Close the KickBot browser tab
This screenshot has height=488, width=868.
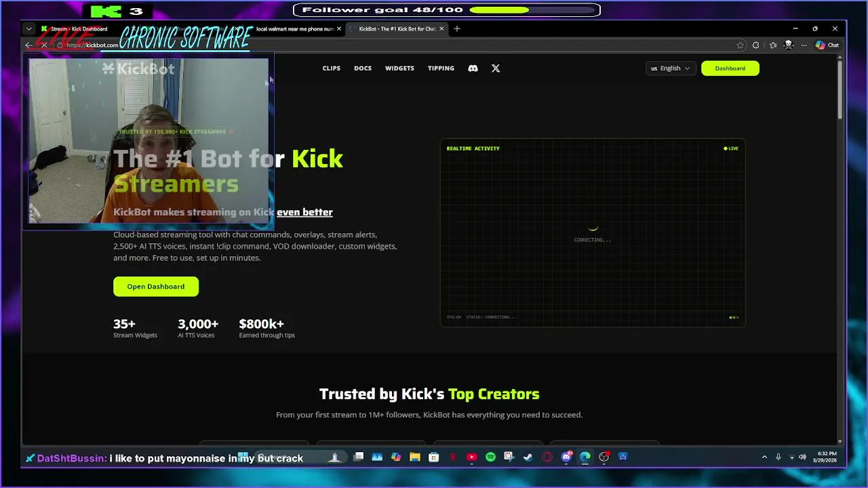(x=441, y=28)
